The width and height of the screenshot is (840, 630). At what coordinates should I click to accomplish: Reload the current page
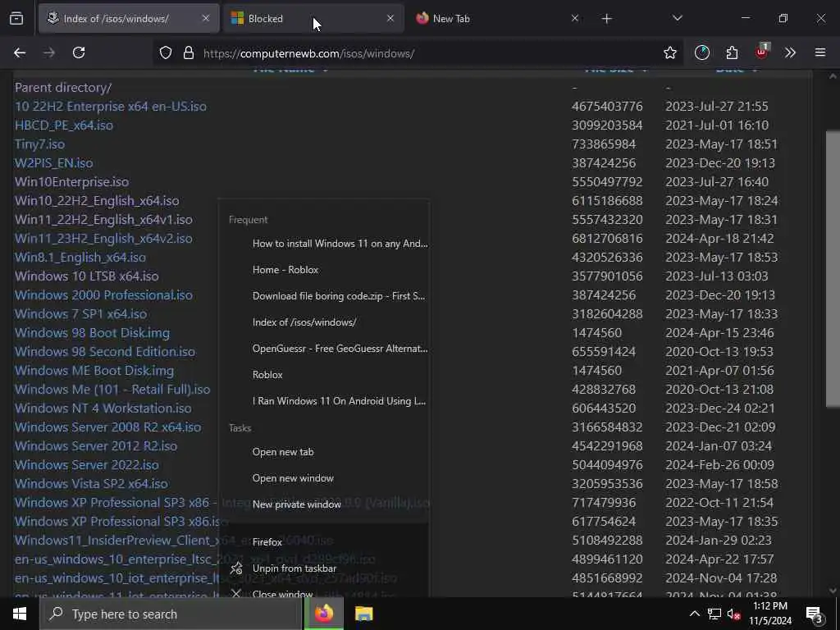point(79,52)
